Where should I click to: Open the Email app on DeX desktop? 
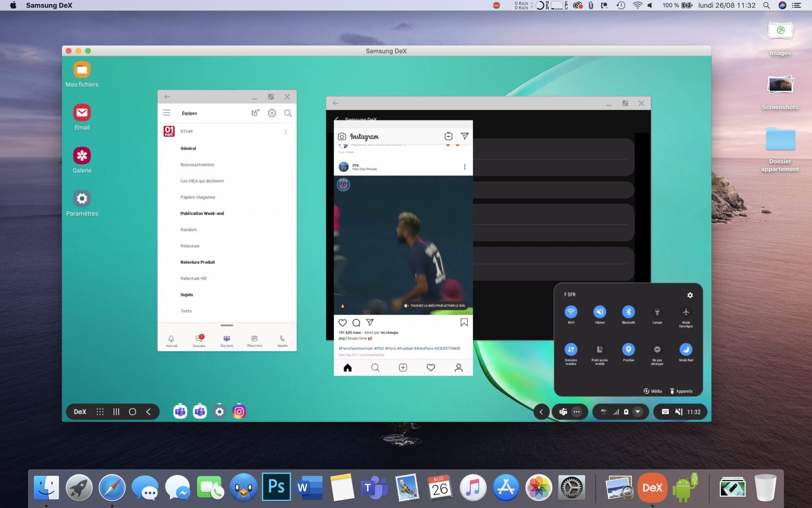82,113
